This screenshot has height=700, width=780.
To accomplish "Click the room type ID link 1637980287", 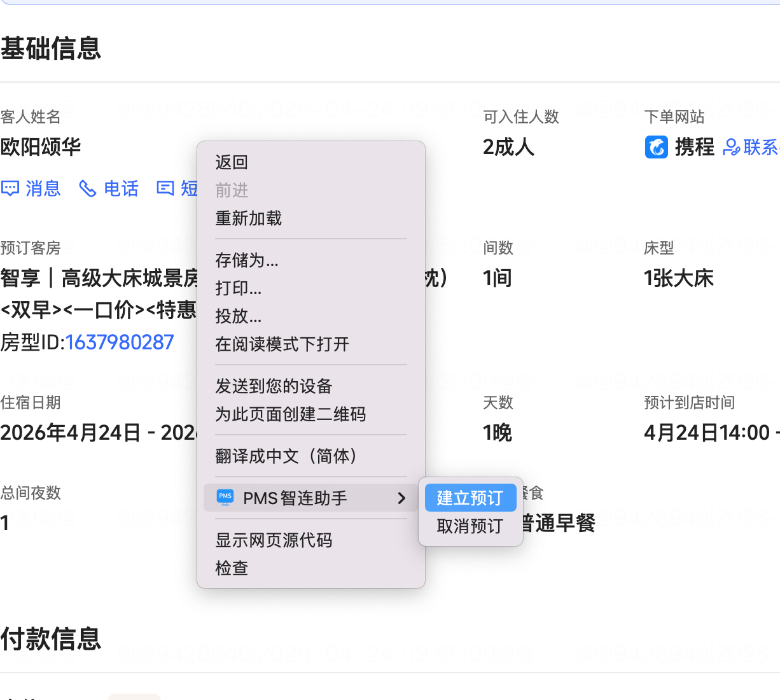I will [x=119, y=342].
